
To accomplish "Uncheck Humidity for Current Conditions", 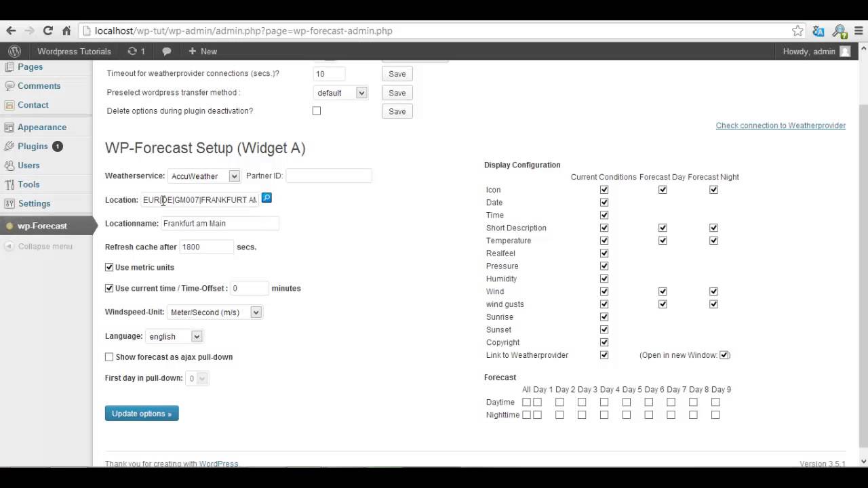I will coord(604,279).
